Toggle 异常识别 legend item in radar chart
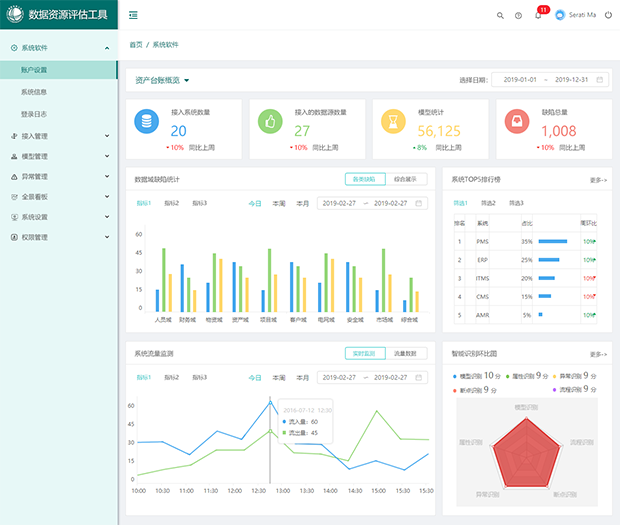 point(574,376)
